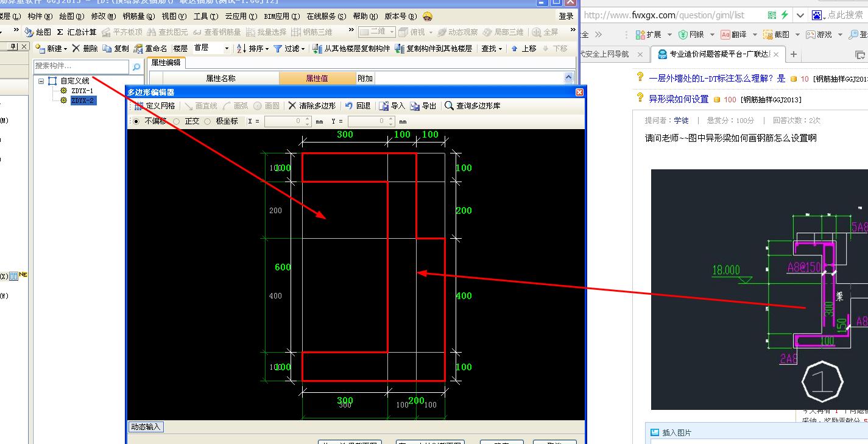The width and height of the screenshot is (868, 444).
Task: Open 钢筋量 menu
Action: coord(138,16)
